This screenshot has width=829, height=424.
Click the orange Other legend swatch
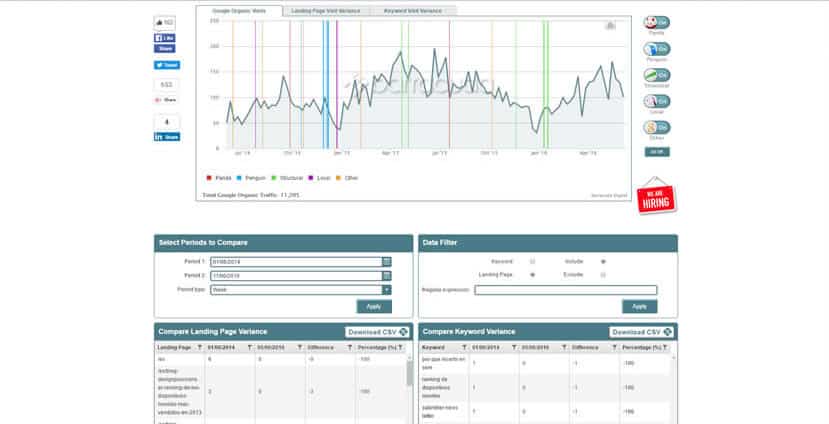(338, 178)
